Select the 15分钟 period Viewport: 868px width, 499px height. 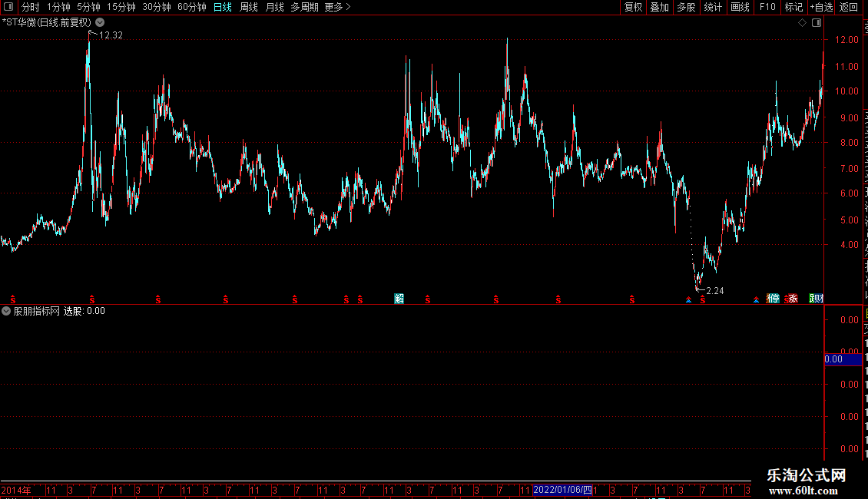click(121, 7)
